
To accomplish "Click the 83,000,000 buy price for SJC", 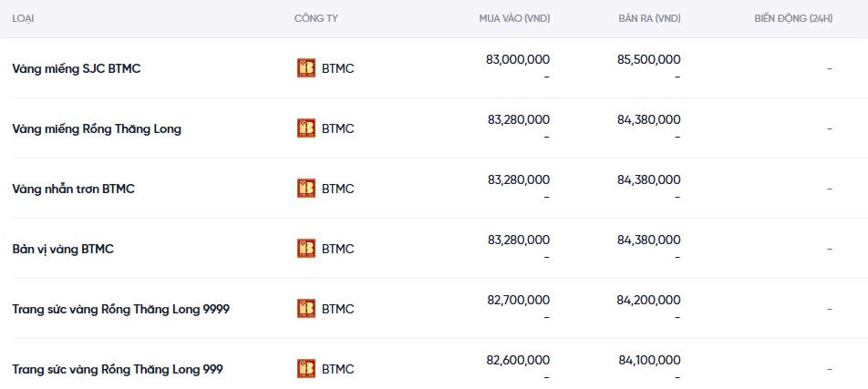I will pos(519,59).
